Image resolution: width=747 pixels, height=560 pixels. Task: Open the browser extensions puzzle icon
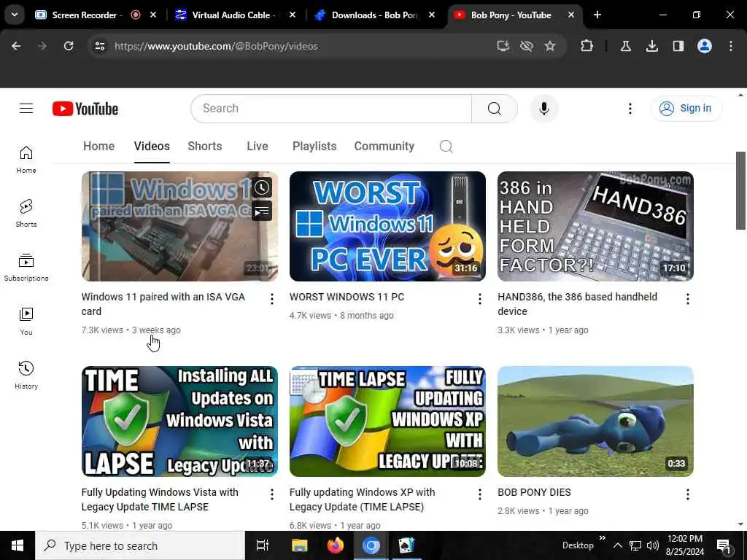[x=587, y=46]
